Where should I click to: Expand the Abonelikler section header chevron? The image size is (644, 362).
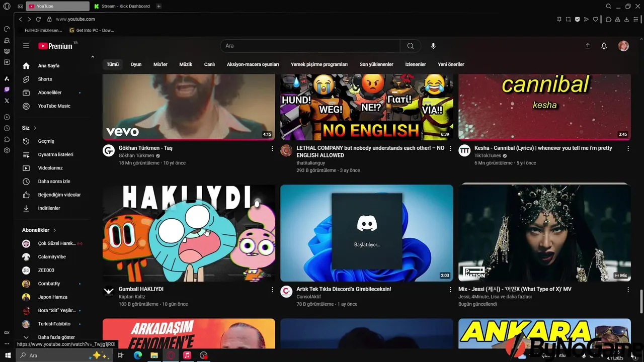[54, 230]
